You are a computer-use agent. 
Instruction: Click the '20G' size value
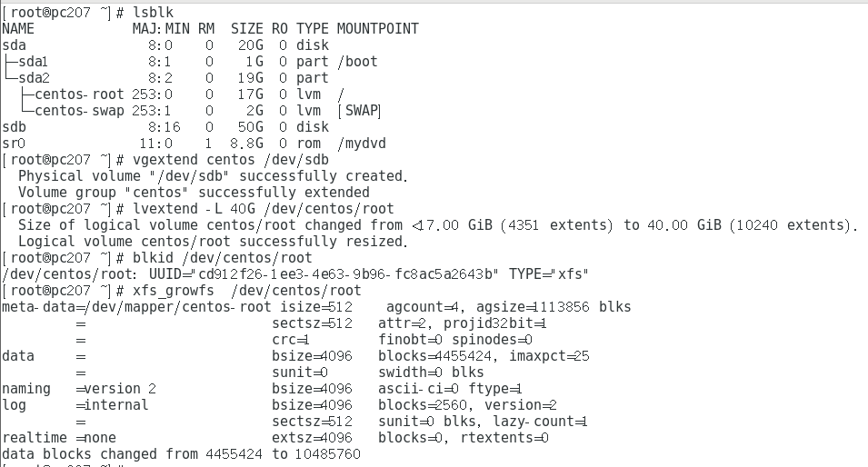pyautogui.click(x=251, y=45)
